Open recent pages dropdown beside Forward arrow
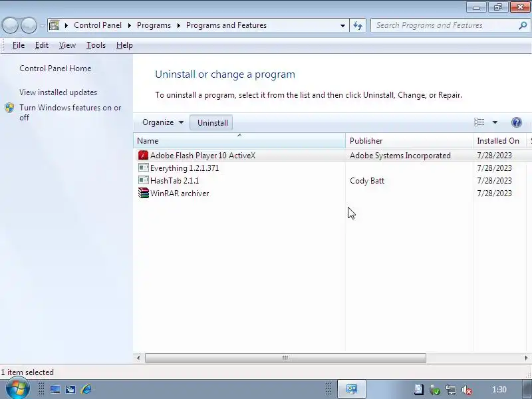532x399 pixels. coord(42,25)
